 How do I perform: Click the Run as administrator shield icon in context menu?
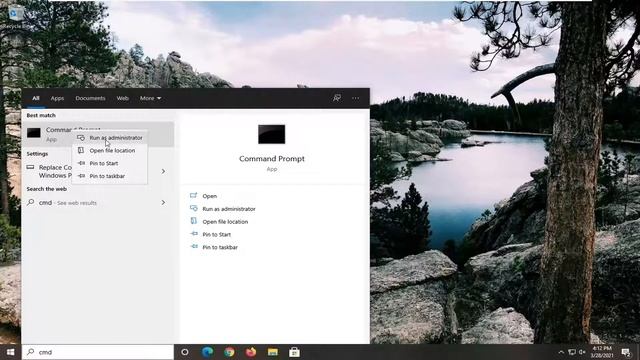point(81,138)
